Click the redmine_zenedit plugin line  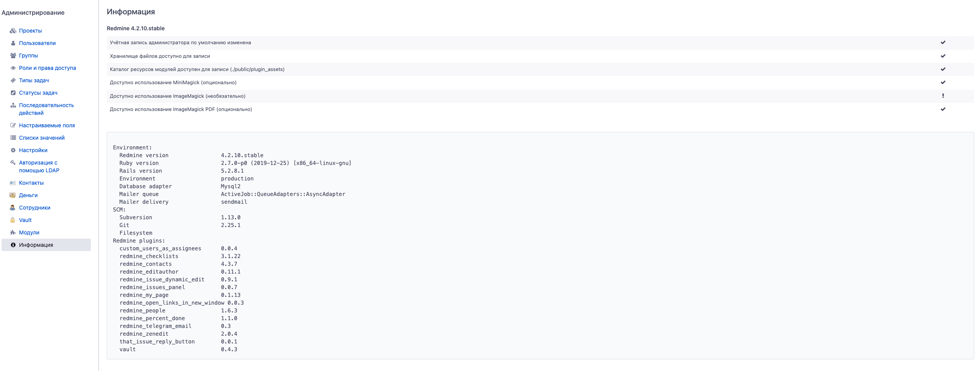tap(178, 334)
